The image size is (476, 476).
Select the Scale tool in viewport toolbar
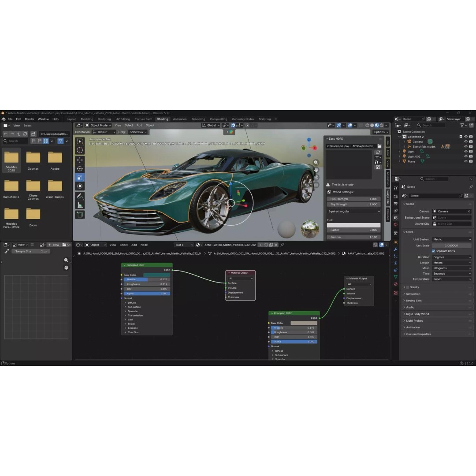(x=80, y=178)
